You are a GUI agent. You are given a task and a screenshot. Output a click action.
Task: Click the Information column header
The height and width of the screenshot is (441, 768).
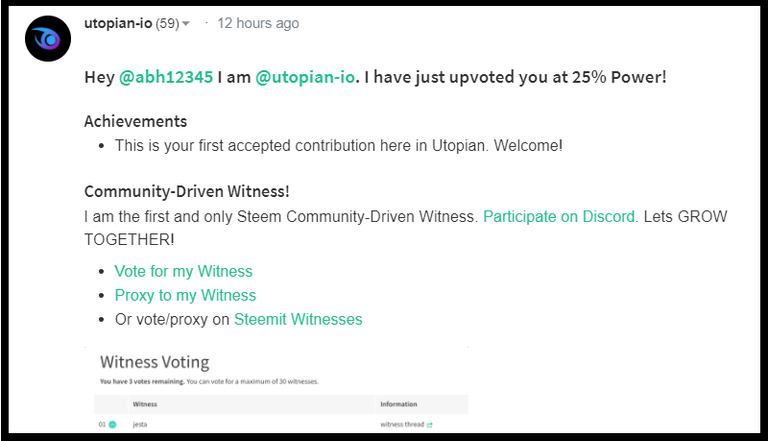click(x=399, y=404)
